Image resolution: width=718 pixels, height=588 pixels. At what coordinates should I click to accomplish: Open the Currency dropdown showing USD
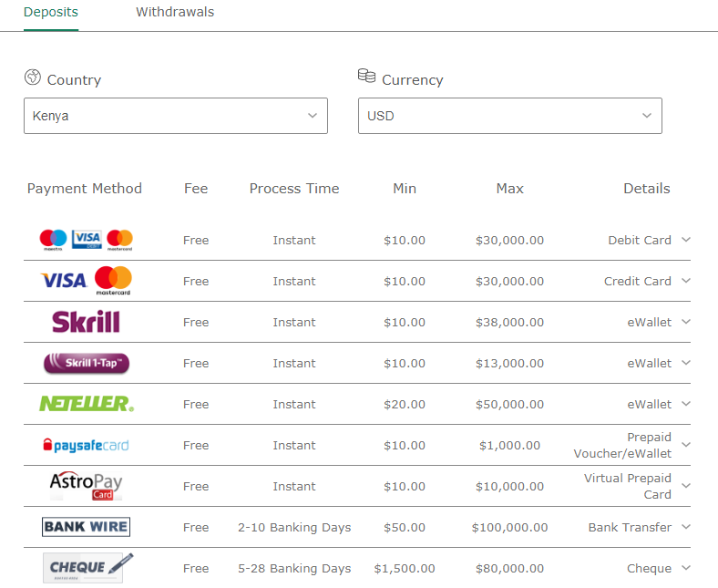[510, 116]
